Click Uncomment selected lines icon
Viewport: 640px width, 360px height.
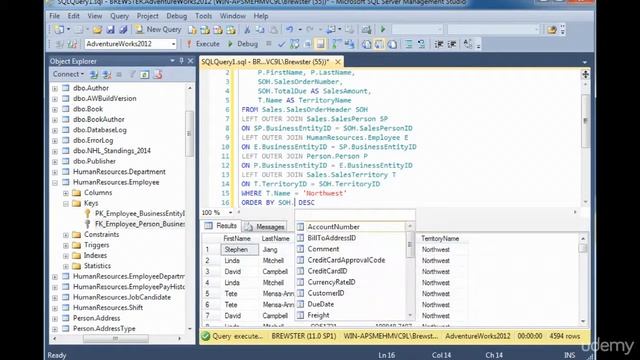click(x=421, y=44)
